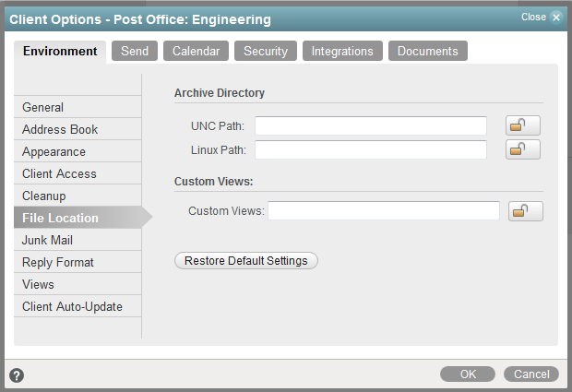Viewport: 572px width, 392px height.
Task: Toggle the lock icon beside Custom Views
Action: pos(526,211)
